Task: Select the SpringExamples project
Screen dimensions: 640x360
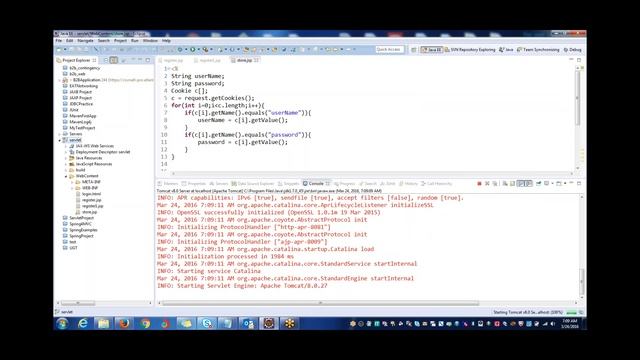Action: 83,230
